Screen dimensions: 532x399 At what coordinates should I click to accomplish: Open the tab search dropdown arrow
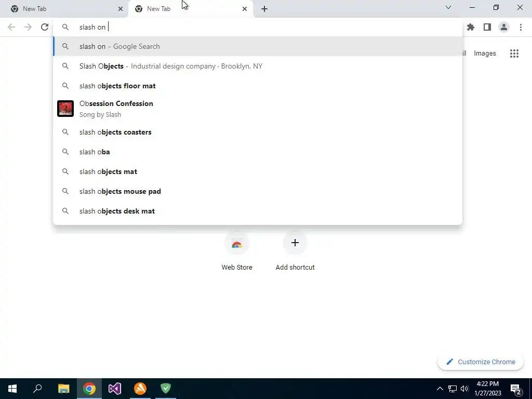pos(448,7)
